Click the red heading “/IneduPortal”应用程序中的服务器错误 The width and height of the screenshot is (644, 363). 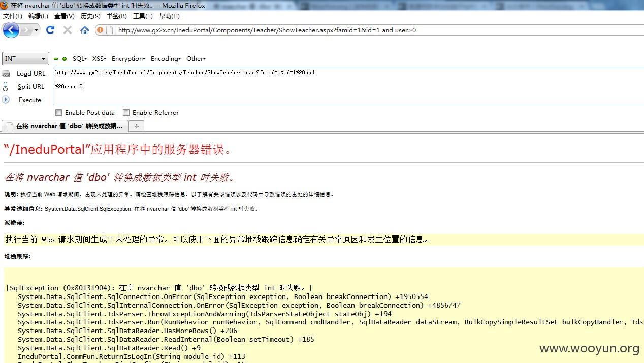(118, 149)
